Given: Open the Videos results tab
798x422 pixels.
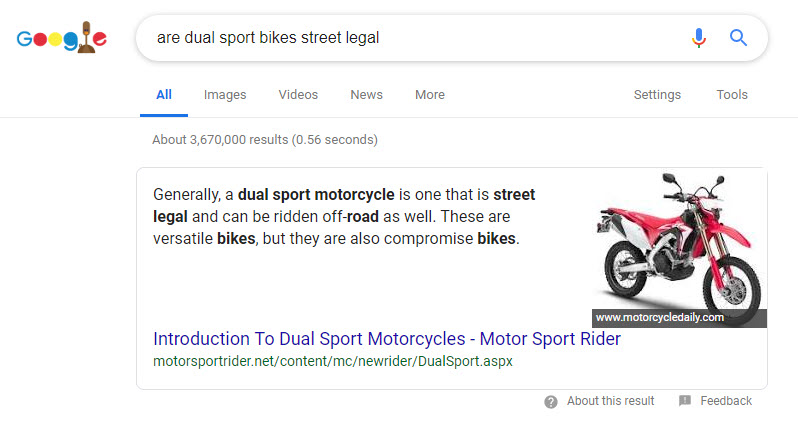Looking at the screenshot, I should click(298, 95).
